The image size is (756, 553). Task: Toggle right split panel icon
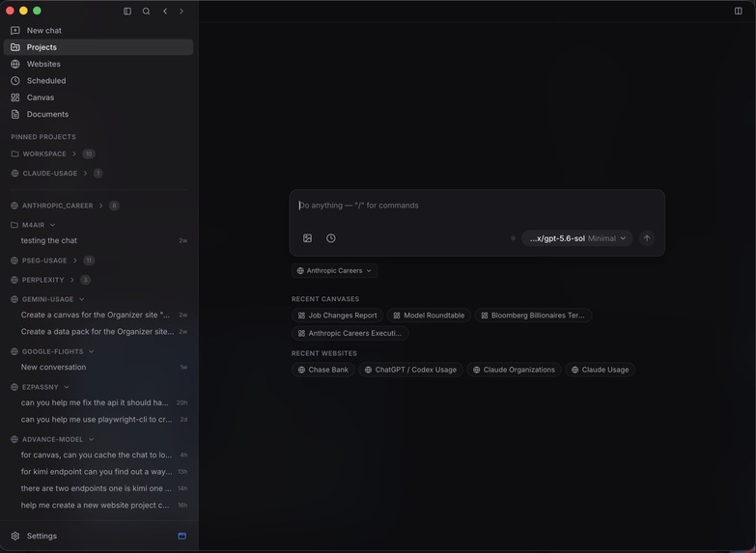point(739,11)
